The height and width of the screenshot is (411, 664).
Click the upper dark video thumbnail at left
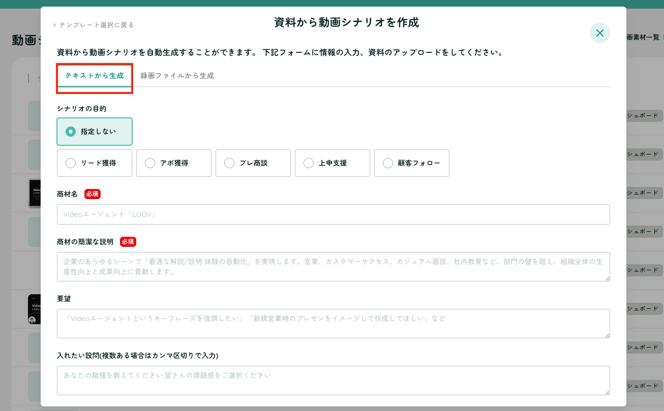(34, 193)
